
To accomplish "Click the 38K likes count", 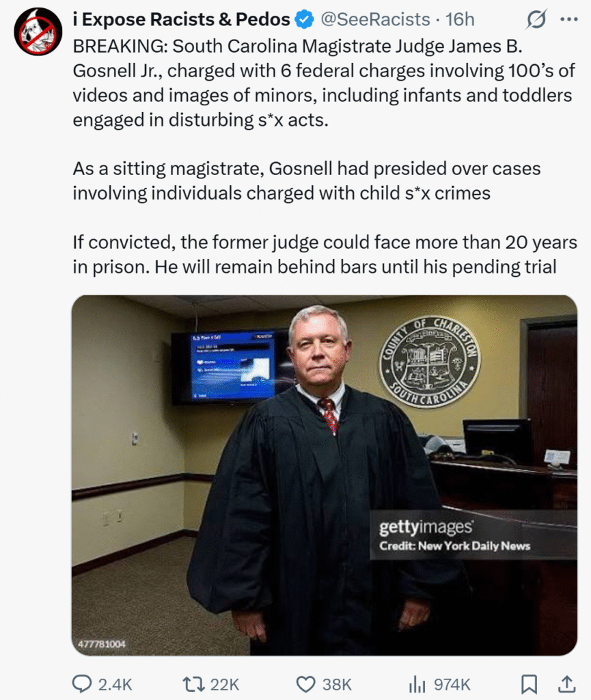I will coord(337,684).
